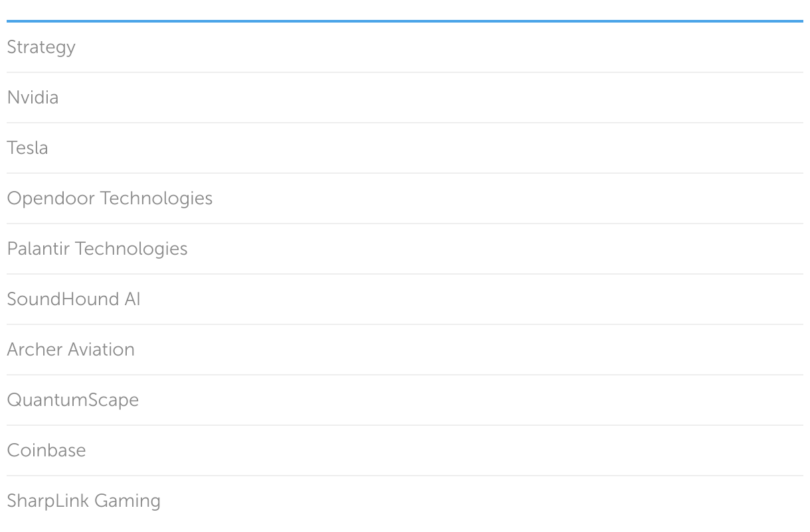Open the Coinbase company link

46,450
